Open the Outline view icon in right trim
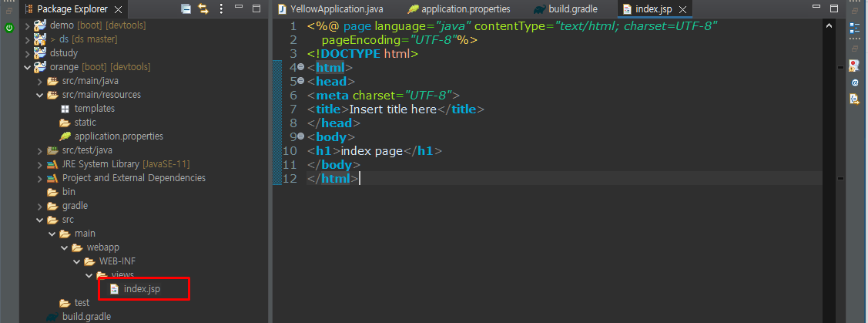The width and height of the screenshot is (868, 323). pos(855,29)
